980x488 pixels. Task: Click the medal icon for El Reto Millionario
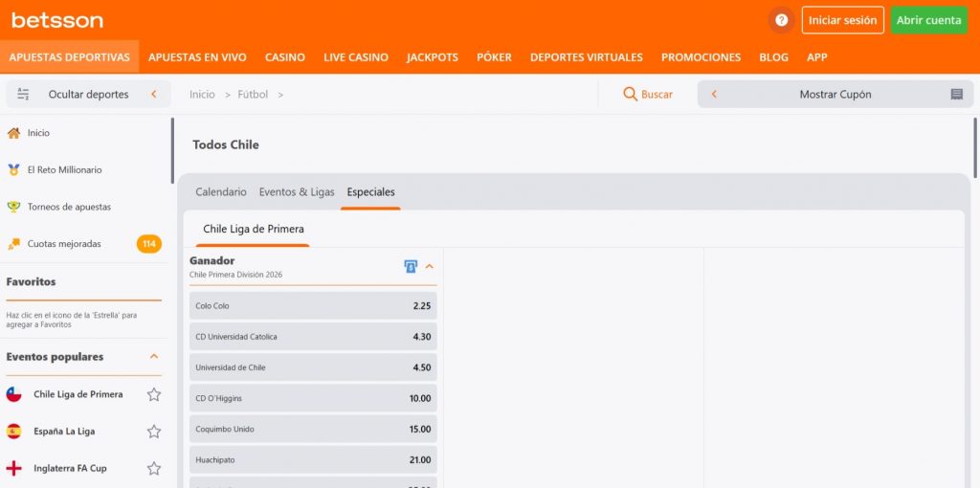[13, 170]
